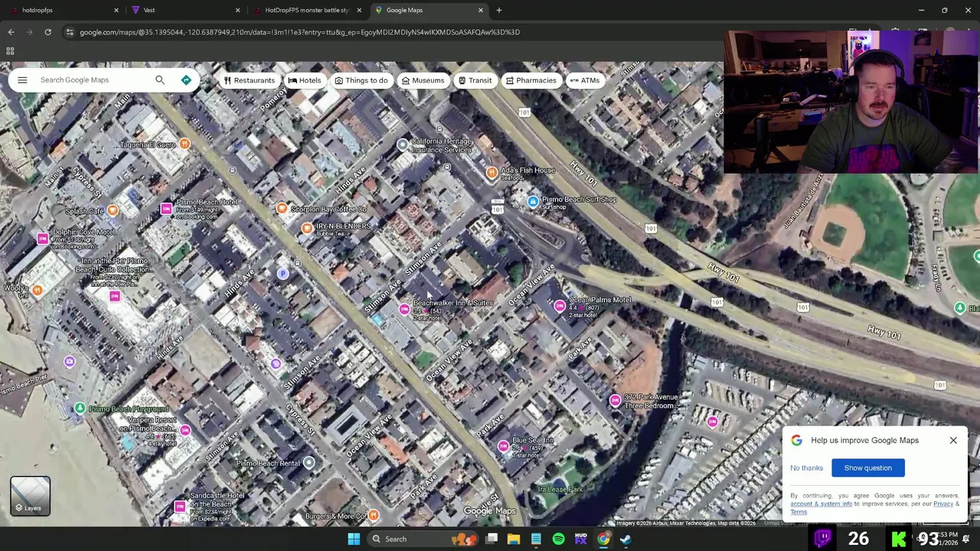Select the Google Maps browser tab
980x551 pixels.
tap(427, 10)
